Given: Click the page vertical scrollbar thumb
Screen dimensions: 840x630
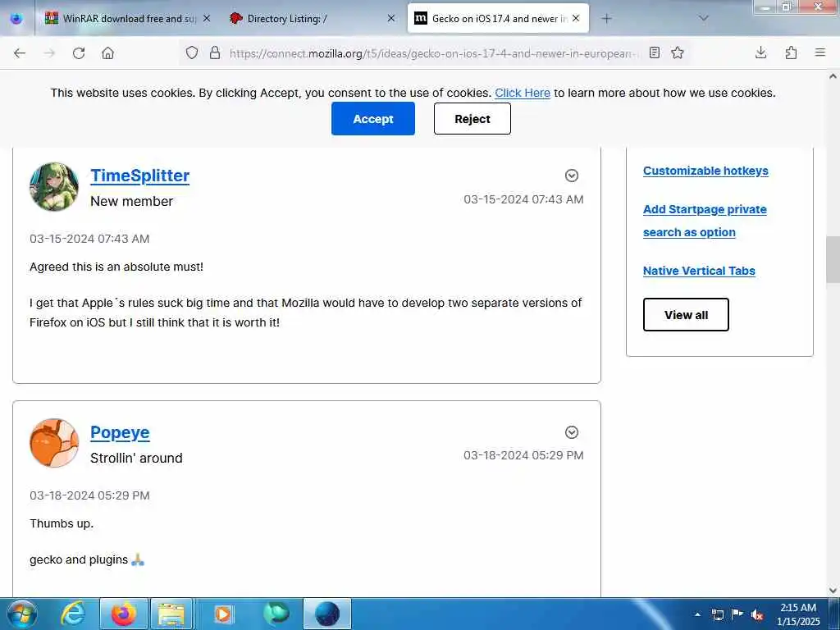Looking at the screenshot, I should click(x=833, y=259).
